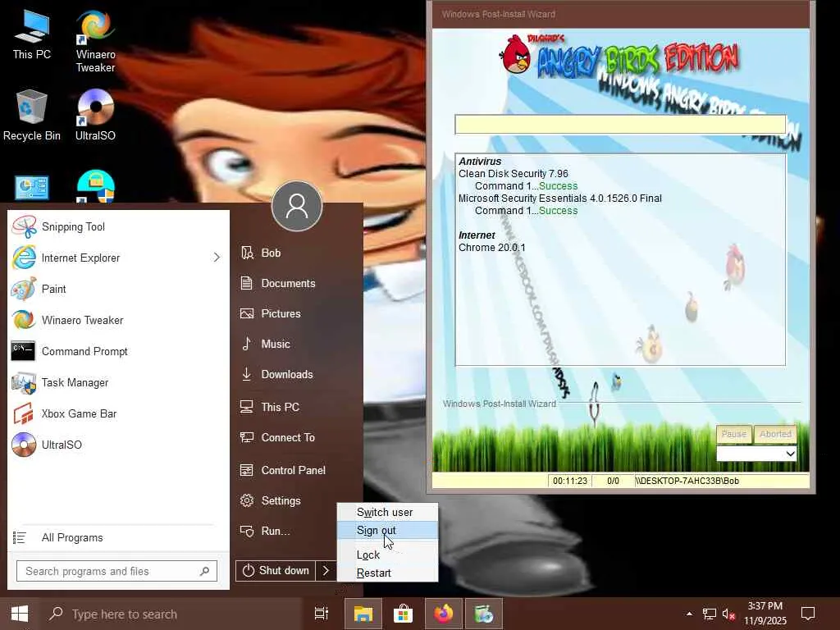Screen dimensions: 840x630
Task: Open the clock showing 3:37 PM
Action: pos(765,614)
